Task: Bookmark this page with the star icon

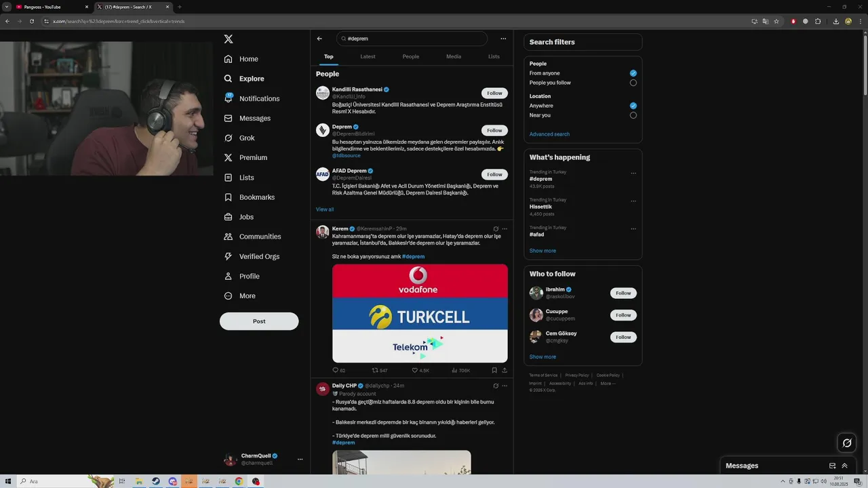Action: (776, 21)
